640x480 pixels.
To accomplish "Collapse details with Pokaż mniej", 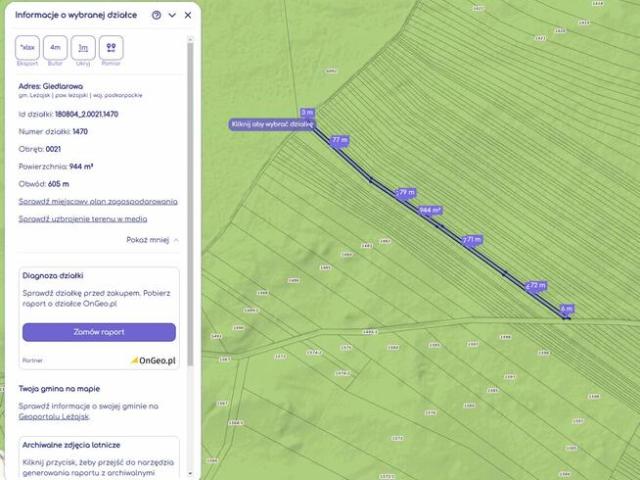I will pos(153,240).
